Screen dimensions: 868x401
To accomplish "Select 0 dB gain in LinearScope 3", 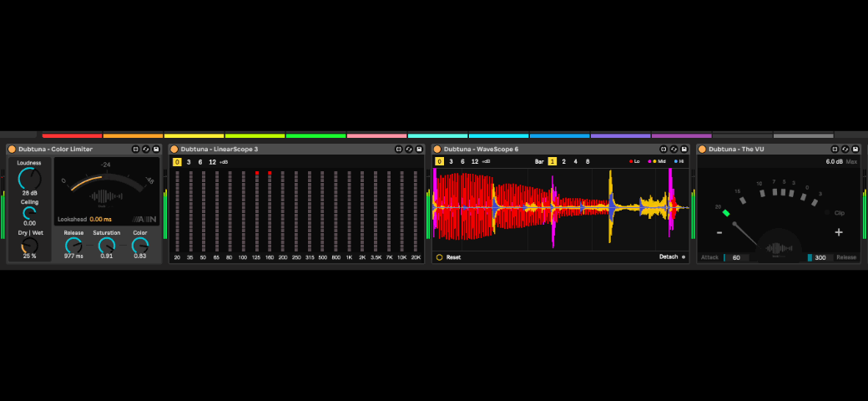I will (177, 162).
